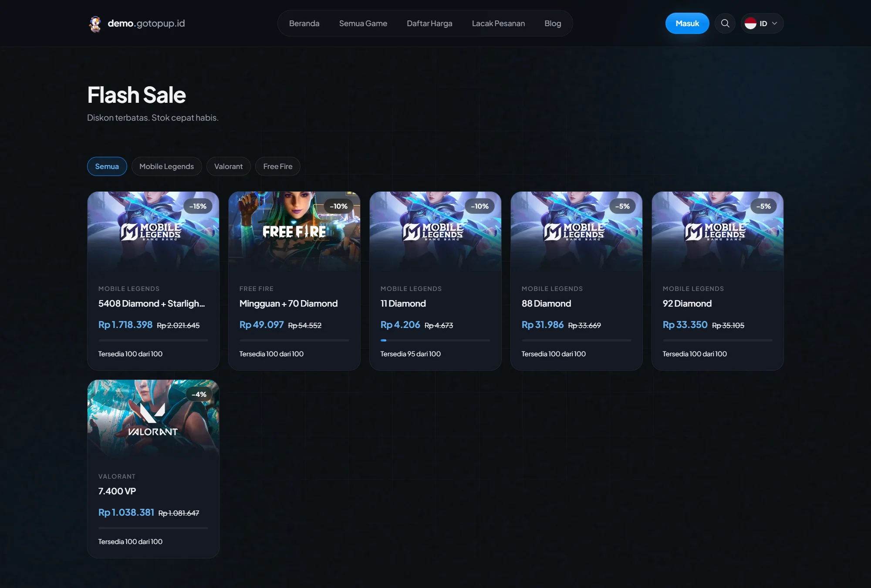Click the Valorant -4% badge
Viewport: 871px width, 588px height.
199,395
